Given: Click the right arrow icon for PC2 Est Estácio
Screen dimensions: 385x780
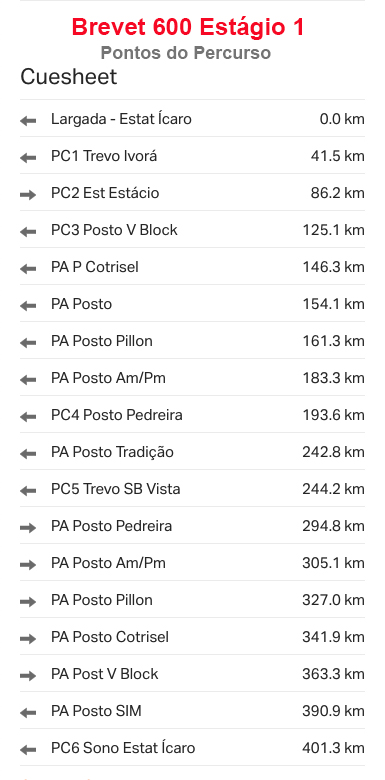Looking at the screenshot, I should tap(28, 195).
